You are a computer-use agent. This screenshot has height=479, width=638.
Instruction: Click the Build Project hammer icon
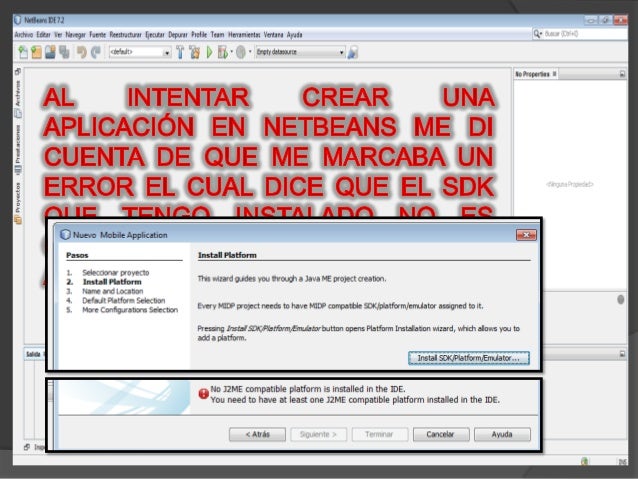click(180, 52)
